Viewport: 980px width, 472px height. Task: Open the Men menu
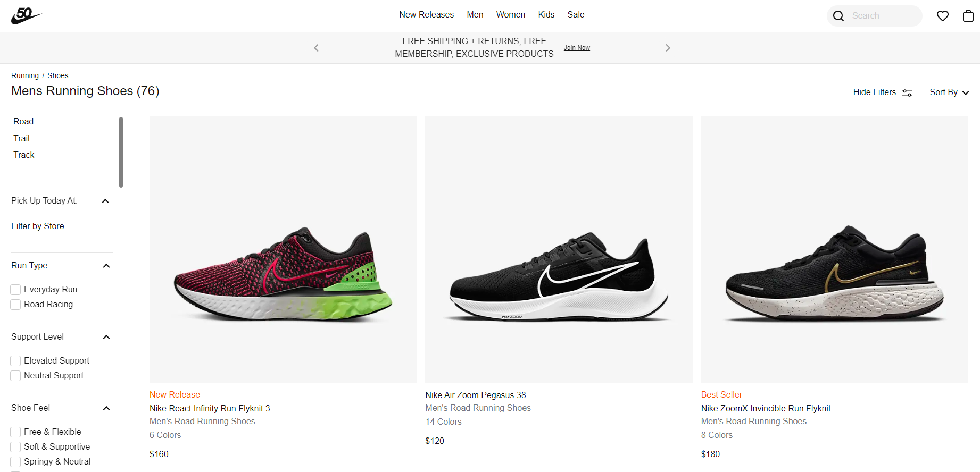475,15
